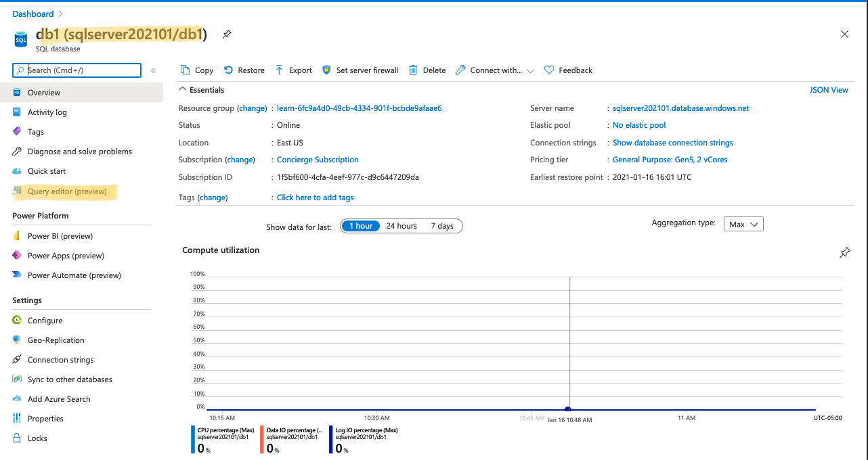
Task: Click the Diagnose and solve problems wrench icon
Action: tap(17, 152)
